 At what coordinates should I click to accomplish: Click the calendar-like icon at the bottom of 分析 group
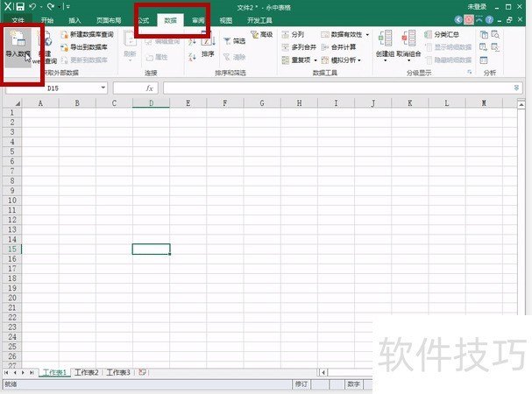pyautogui.click(x=484, y=60)
